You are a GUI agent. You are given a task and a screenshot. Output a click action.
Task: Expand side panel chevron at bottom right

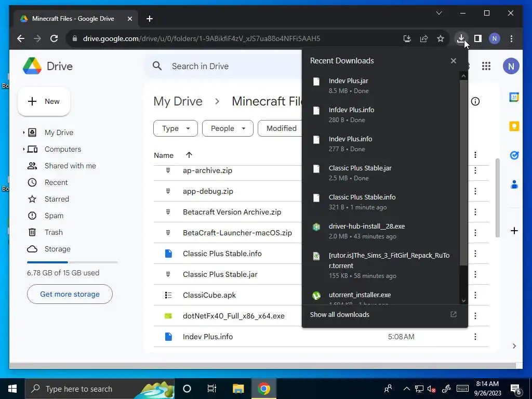click(x=514, y=346)
